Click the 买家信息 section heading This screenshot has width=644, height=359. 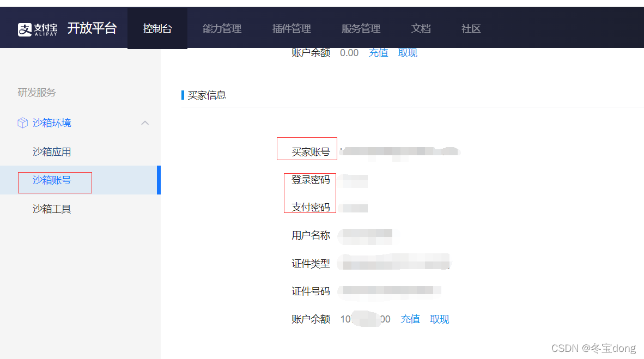click(206, 95)
